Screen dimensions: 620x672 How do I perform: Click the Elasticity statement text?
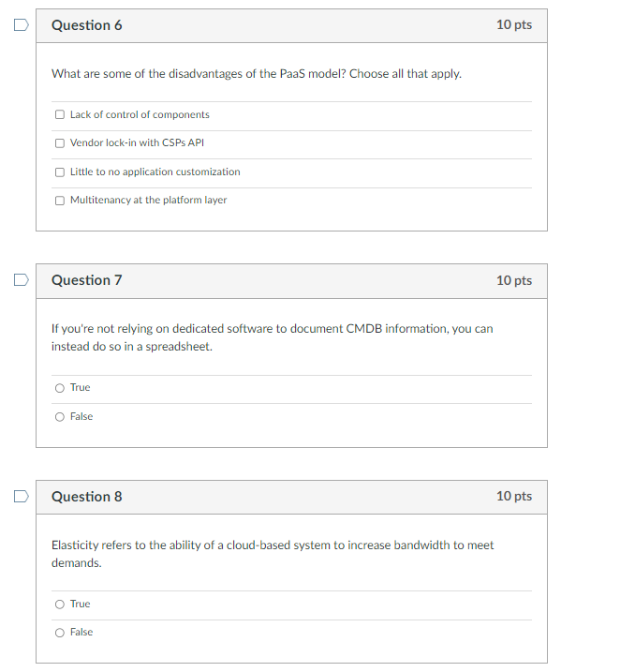(x=272, y=554)
